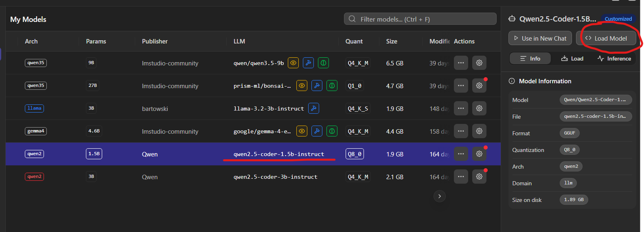644x232 pixels.
Task: Select the qwen2.5-coder-3b-instruct model name
Action: point(275,177)
